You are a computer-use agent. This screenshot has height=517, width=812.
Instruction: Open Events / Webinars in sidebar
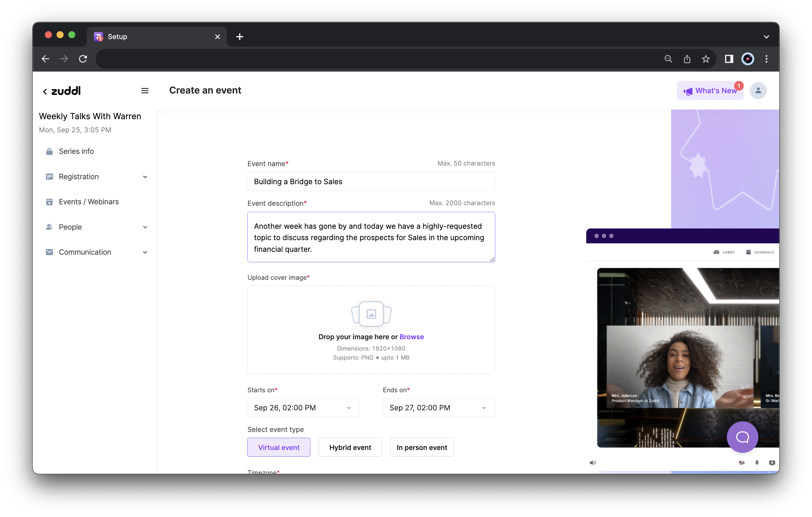[x=89, y=202]
